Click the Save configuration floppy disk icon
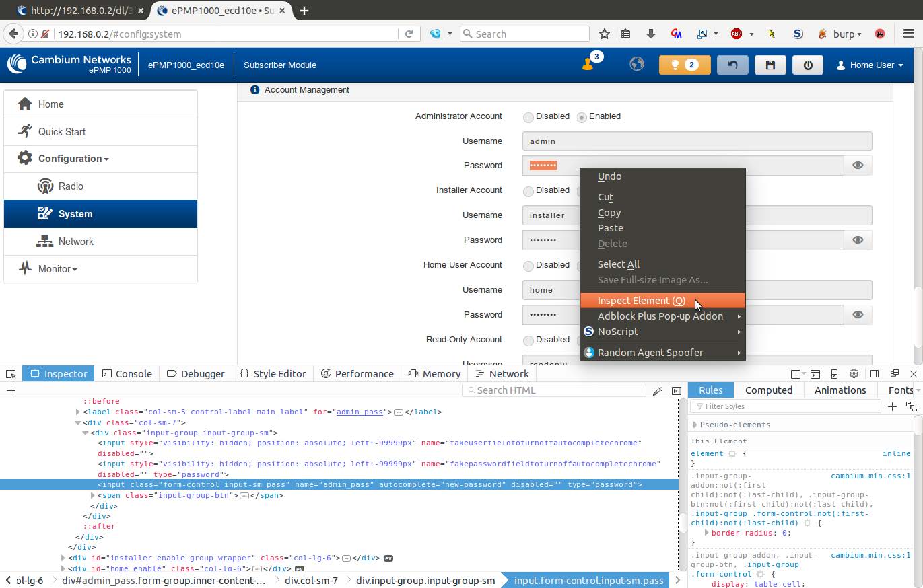Screen dimensions: 923x588 point(770,65)
